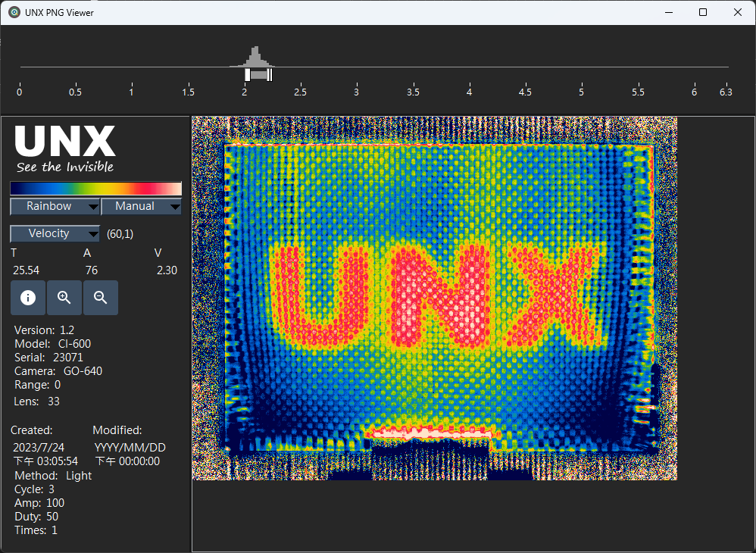The width and height of the screenshot is (756, 553).
Task: Click the created time 下午 03:05:54
Action: click(x=45, y=461)
